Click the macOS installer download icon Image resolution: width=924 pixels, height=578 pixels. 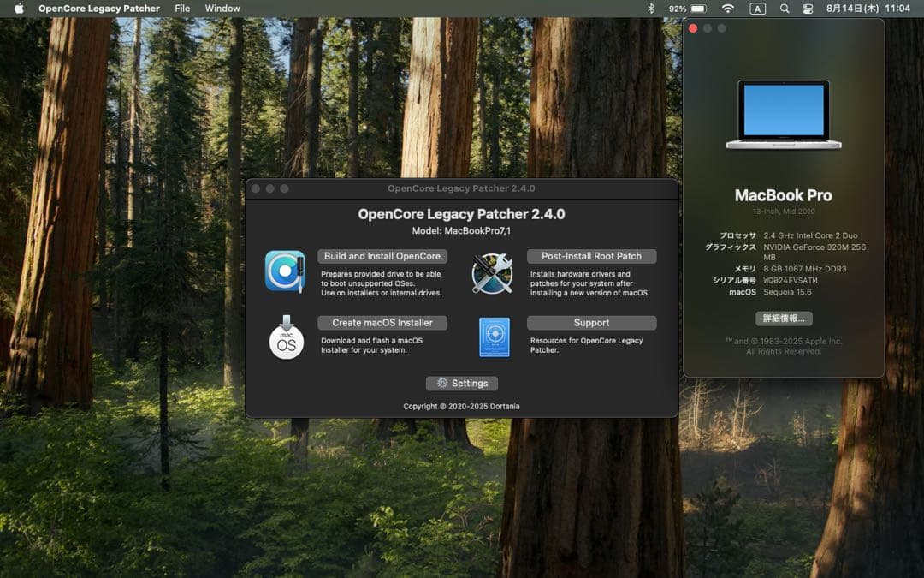point(286,337)
